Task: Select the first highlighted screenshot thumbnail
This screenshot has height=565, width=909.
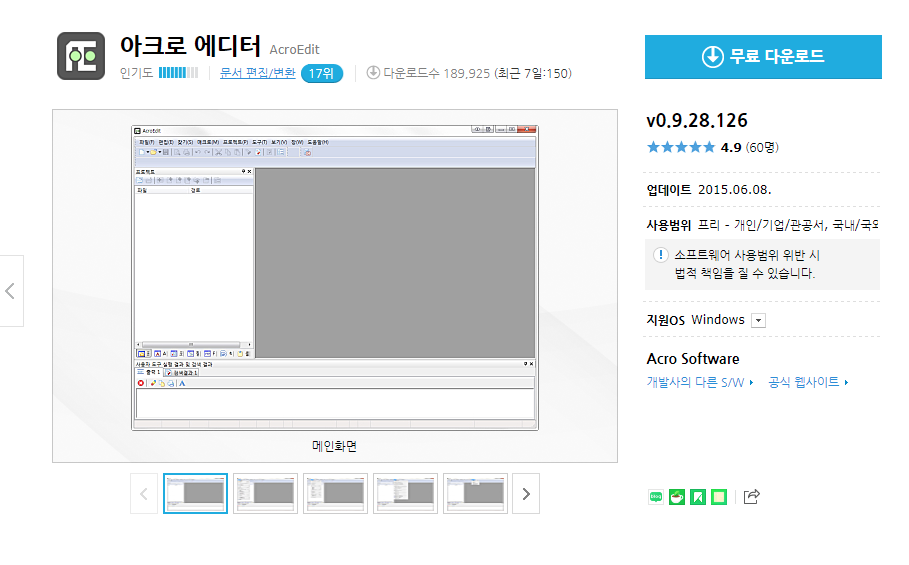Action: click(195, 494)
